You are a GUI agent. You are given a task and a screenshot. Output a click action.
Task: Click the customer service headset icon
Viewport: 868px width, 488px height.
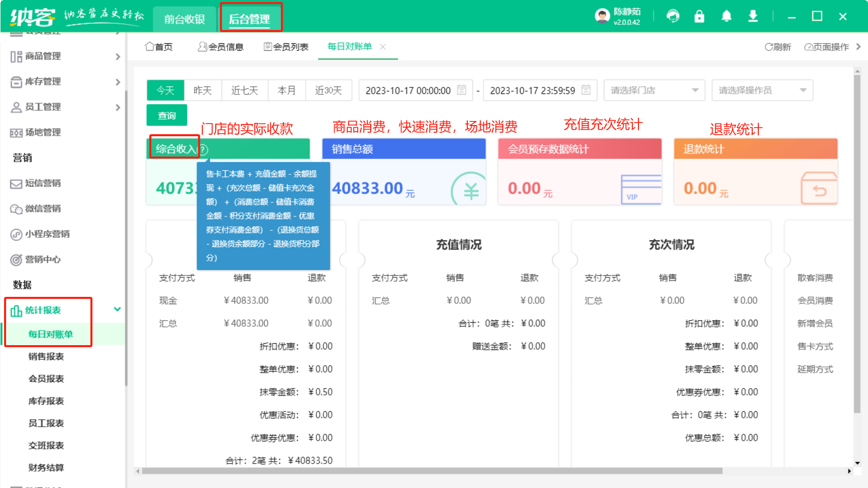(673, 16)
